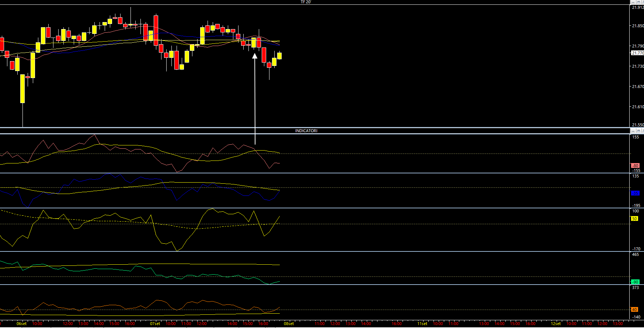Click the 155 scale label of first indicator

(636, 137)
